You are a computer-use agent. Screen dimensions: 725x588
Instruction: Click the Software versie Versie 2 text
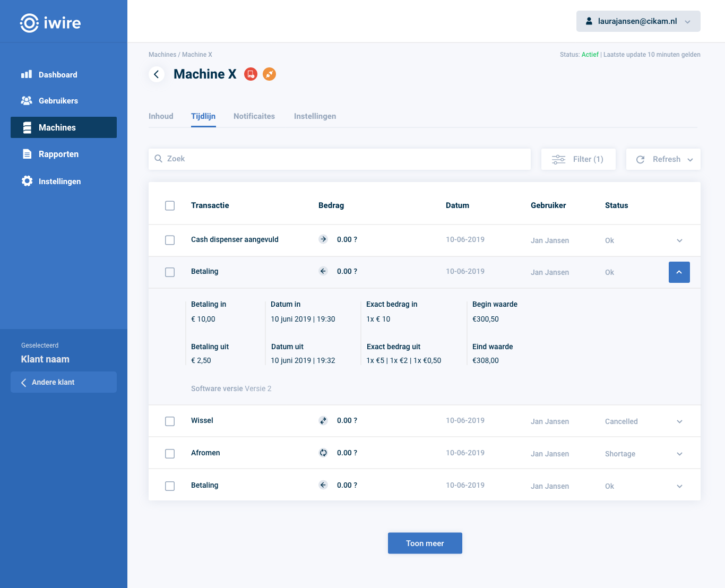click(231, 388)
